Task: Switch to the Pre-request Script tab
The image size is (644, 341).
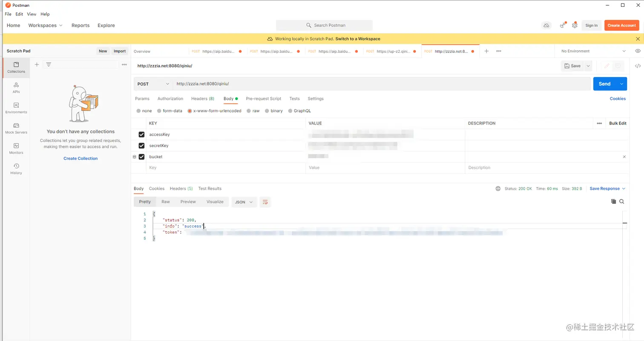Action: (264, 98)
